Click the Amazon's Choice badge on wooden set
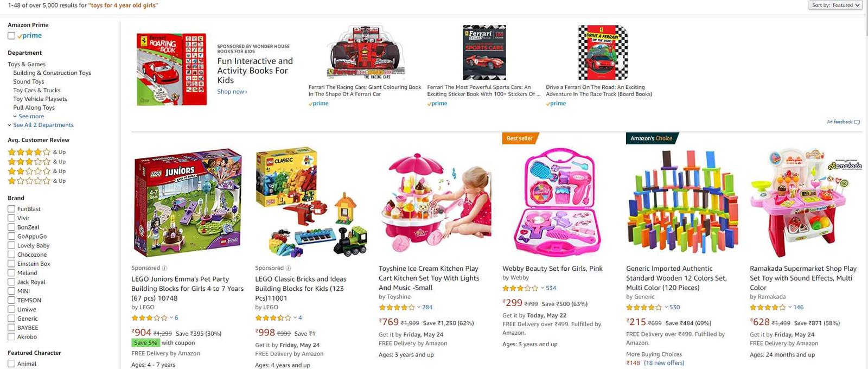Screen dimensions: 868x369 pyautogui.click(x=651, y=138)
